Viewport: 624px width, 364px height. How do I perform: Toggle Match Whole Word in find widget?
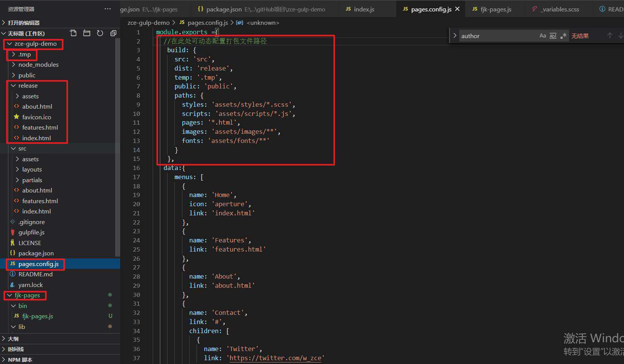(553, 36)
